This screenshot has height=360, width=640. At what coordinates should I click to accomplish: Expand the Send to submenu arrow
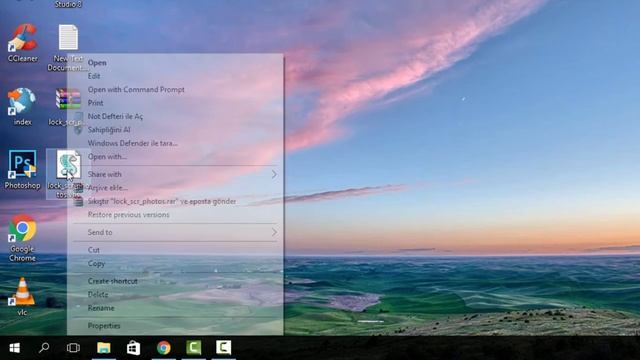pos(274,232)
